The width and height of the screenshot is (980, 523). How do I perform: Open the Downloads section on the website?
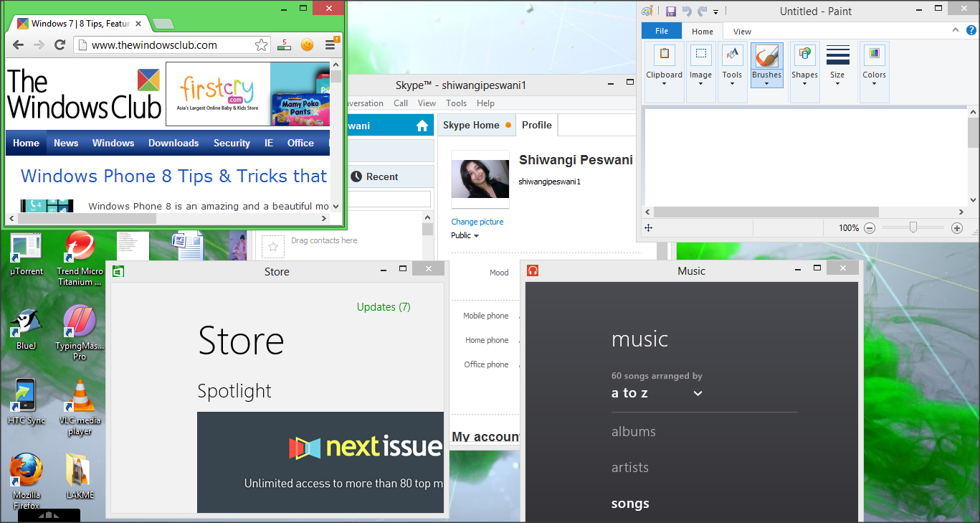point(173,143)
